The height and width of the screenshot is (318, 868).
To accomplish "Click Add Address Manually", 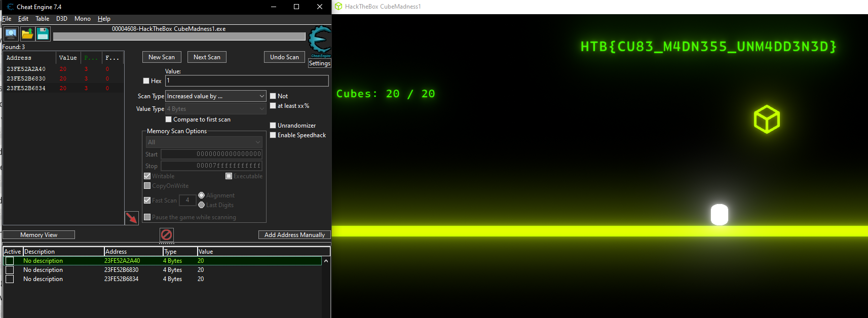I will coord(294,235).
